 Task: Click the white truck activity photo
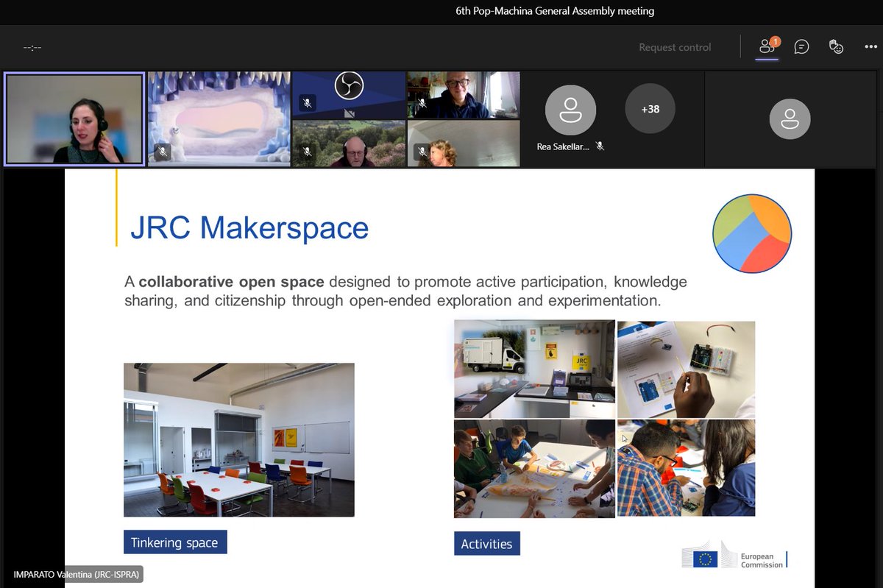tap(534, 369)
